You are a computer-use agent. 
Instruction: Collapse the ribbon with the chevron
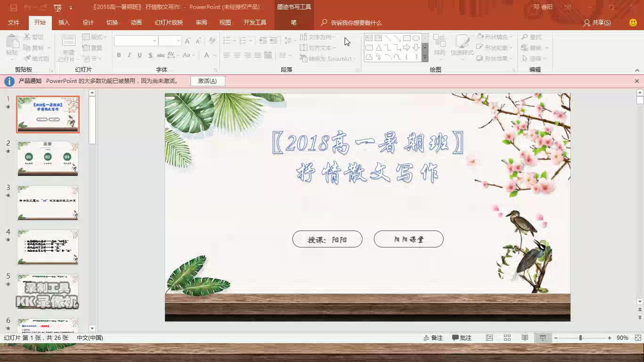pos(637,70)
